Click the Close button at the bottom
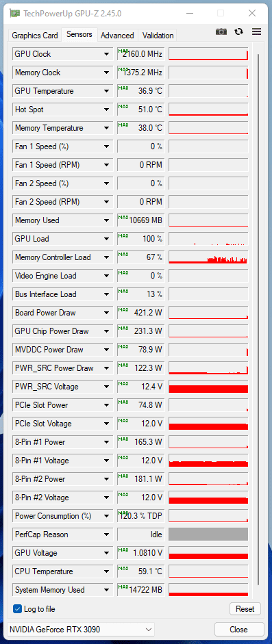This screenshot has height=644, width=272. (x=238, y=629)
